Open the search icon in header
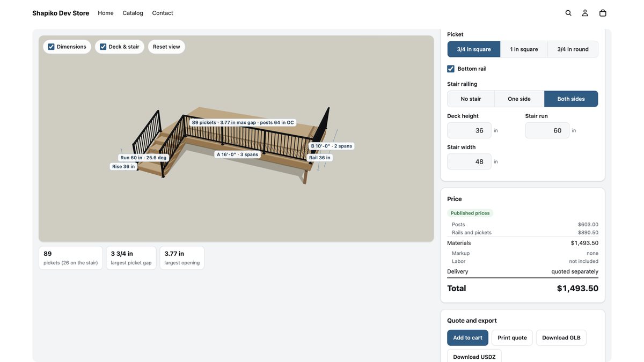 (x=568, y=13)
